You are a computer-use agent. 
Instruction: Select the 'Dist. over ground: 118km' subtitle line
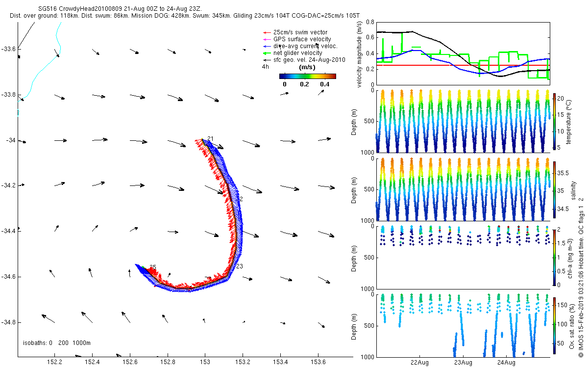(185, 16)
